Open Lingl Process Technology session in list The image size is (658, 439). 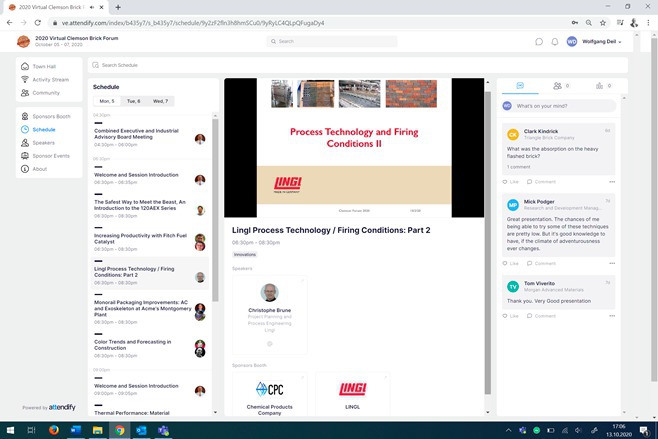pos(150,275)
